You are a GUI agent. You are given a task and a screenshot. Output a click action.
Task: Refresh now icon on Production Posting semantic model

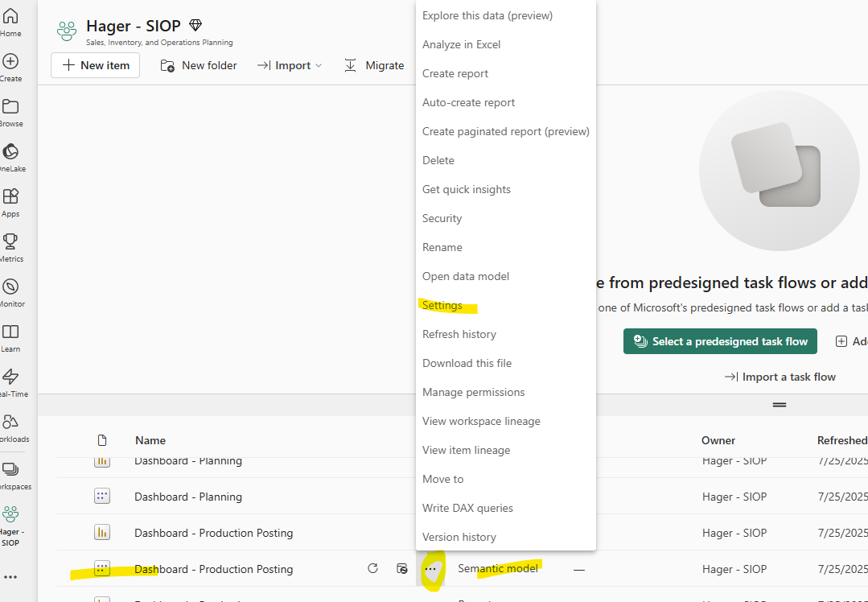pos(372,568)
